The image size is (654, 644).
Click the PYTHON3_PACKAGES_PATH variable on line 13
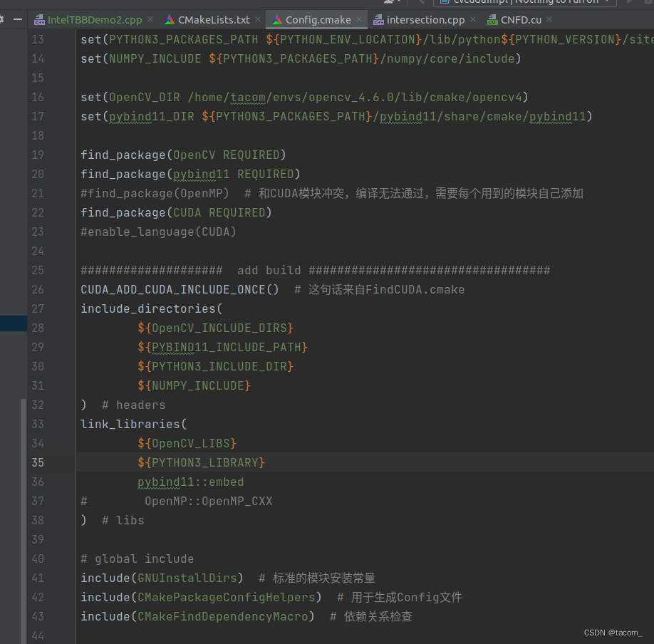[x=184, y=39]
